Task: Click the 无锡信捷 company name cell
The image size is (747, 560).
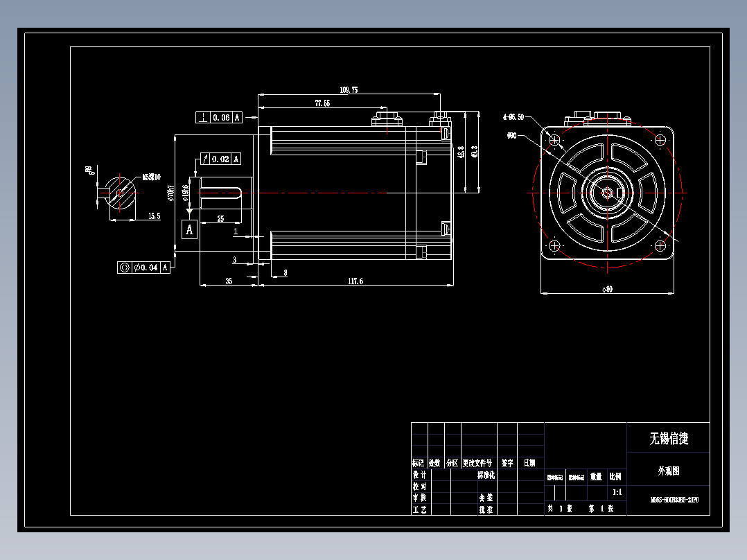Action: click(x=669, y=437)
